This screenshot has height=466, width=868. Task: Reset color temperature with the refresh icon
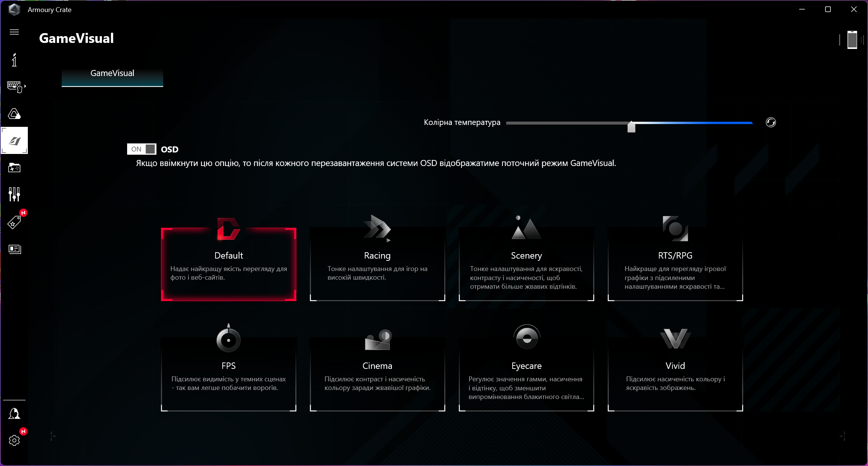[771, 122]
